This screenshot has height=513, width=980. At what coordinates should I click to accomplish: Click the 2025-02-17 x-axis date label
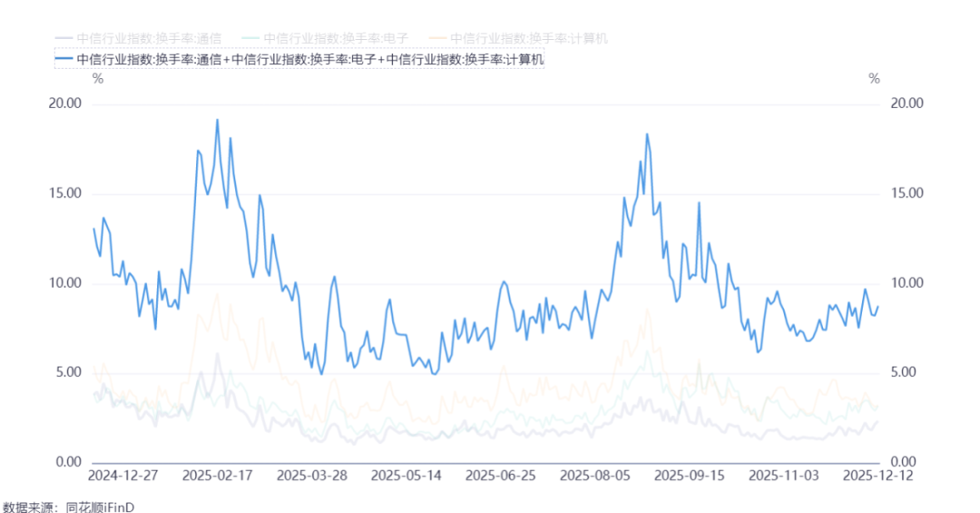[x=218, y=476]
